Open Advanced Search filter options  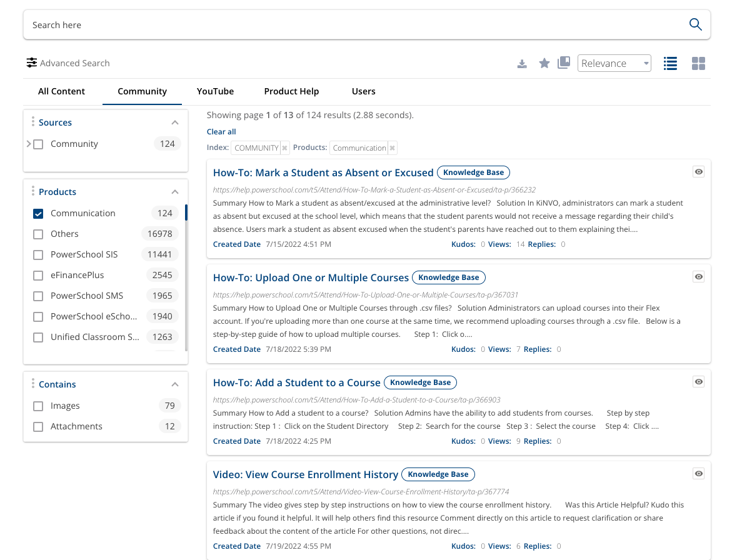pos(68,63)
